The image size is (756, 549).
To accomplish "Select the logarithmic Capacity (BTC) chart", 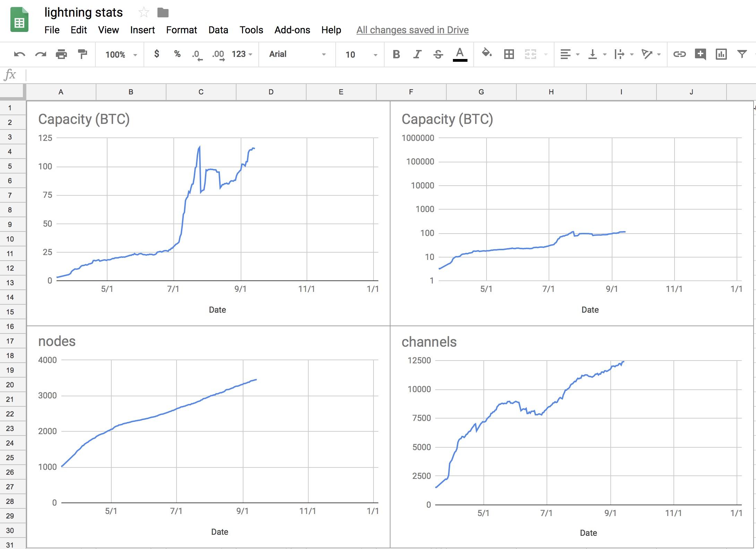I will coord(572,213).
